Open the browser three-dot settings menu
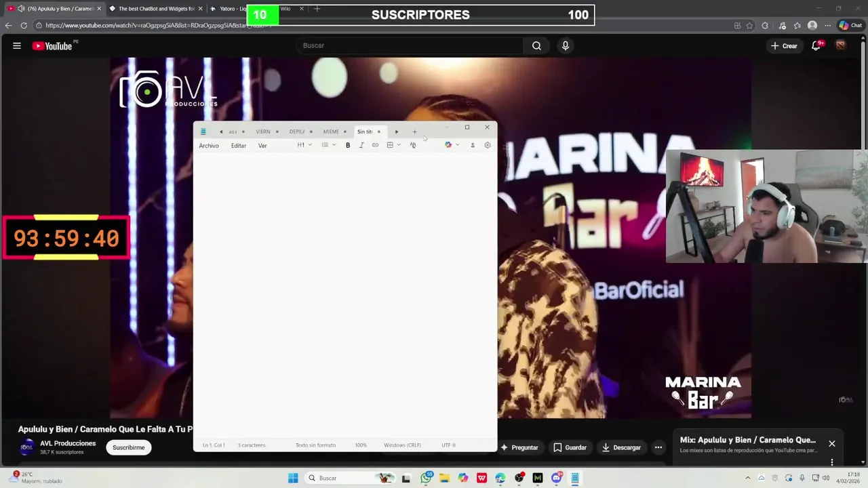868x488 pixels. [x=827, y=26]
